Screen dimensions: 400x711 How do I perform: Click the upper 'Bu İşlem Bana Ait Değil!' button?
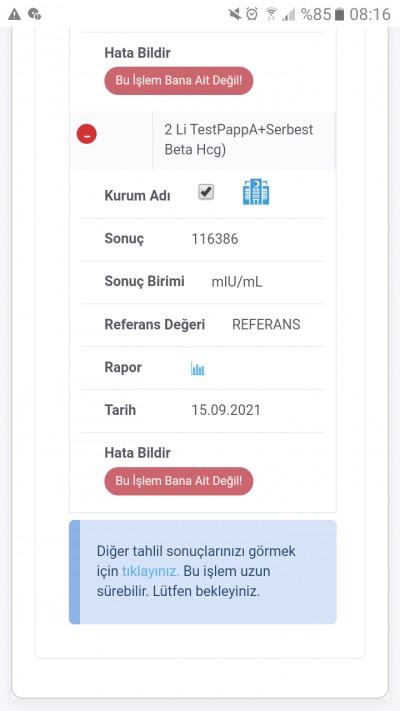tap(179, 81)
